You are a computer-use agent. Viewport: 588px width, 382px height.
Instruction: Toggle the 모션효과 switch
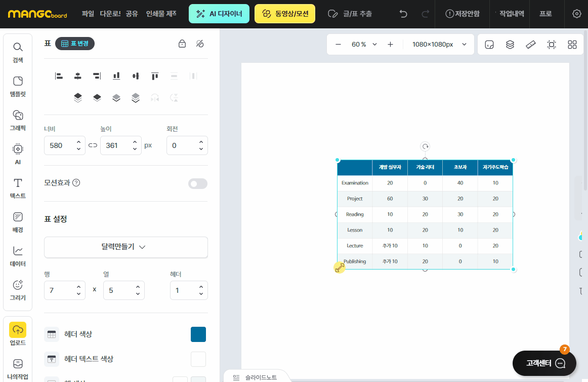[198, 183]
